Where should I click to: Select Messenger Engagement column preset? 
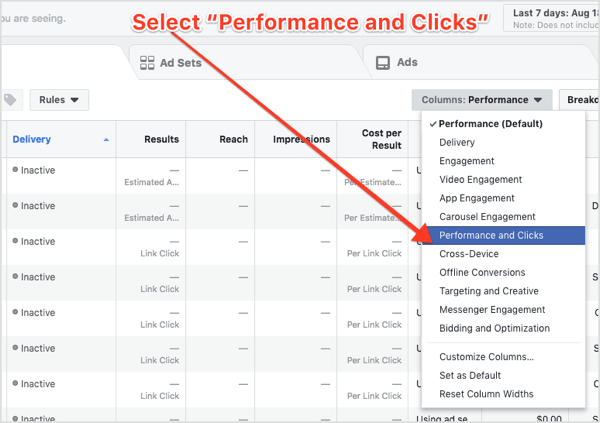pos(492,310)
